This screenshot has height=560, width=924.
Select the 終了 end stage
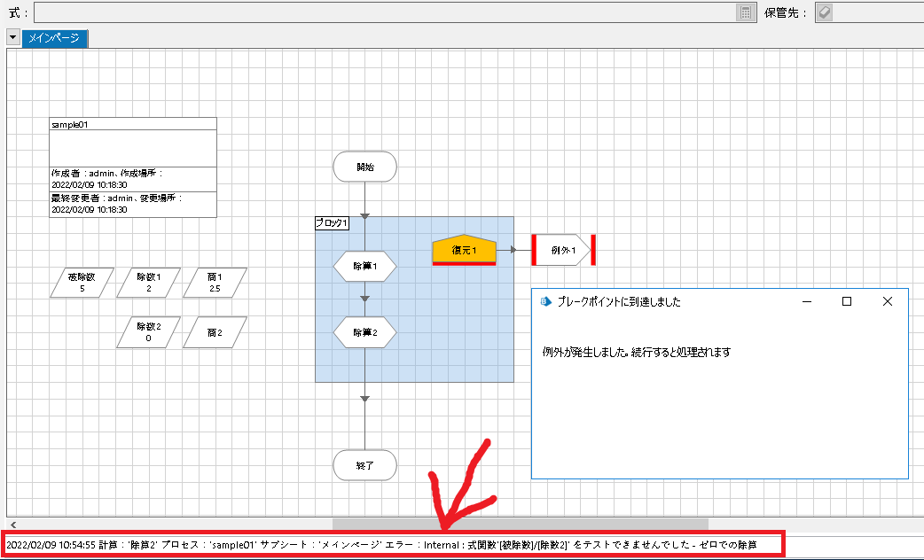coord(364,465)
